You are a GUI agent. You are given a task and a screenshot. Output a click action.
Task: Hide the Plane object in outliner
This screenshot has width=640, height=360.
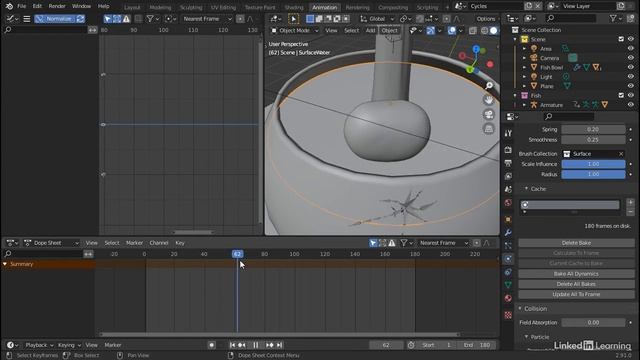[631, 86]
